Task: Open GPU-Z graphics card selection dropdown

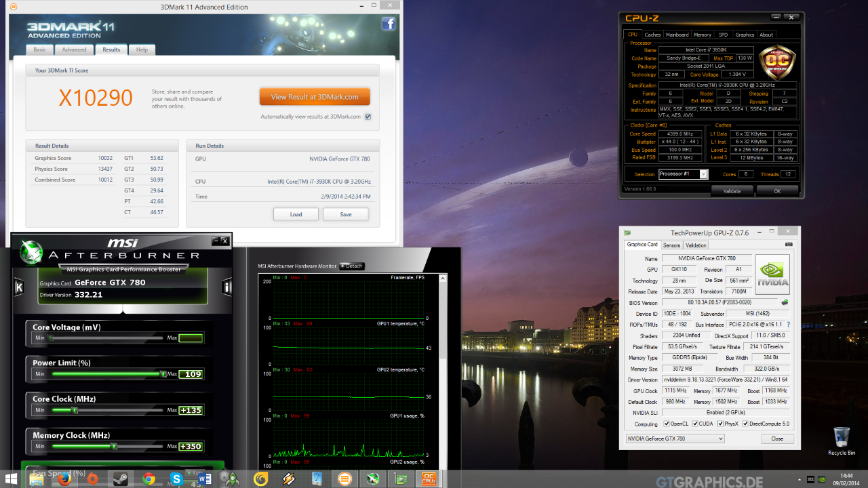Action: tap(675, 439)
